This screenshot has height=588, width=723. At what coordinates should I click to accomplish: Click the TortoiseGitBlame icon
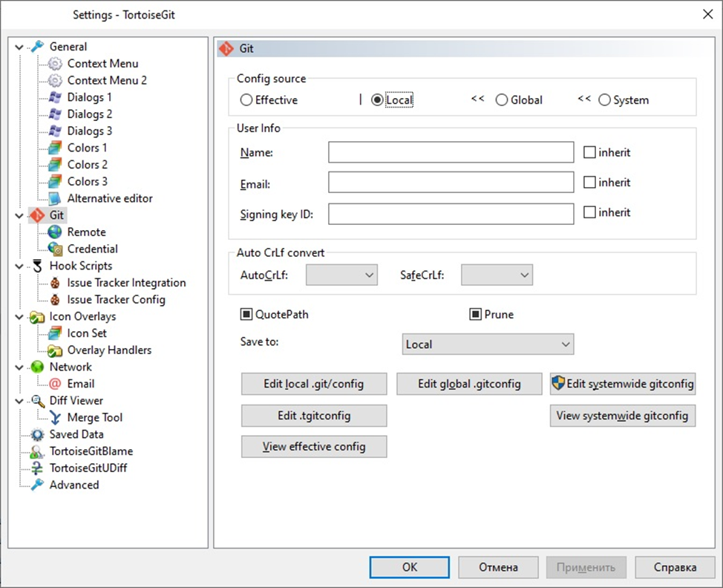click(x=37, y=451)
